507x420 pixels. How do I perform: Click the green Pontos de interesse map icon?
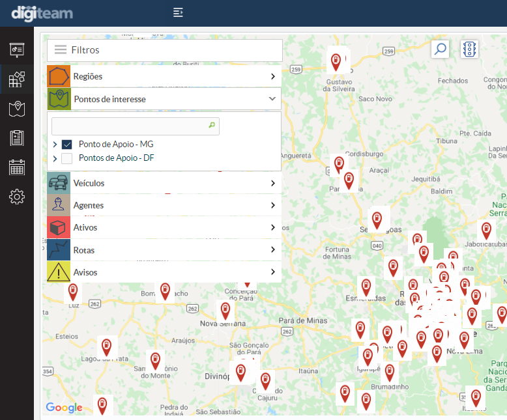[59, 99]
